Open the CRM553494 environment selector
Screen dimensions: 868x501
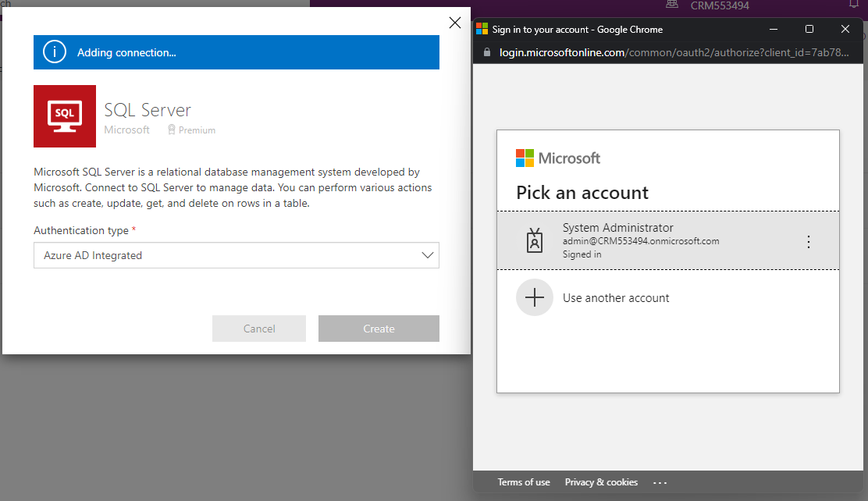tap(718, 5)
